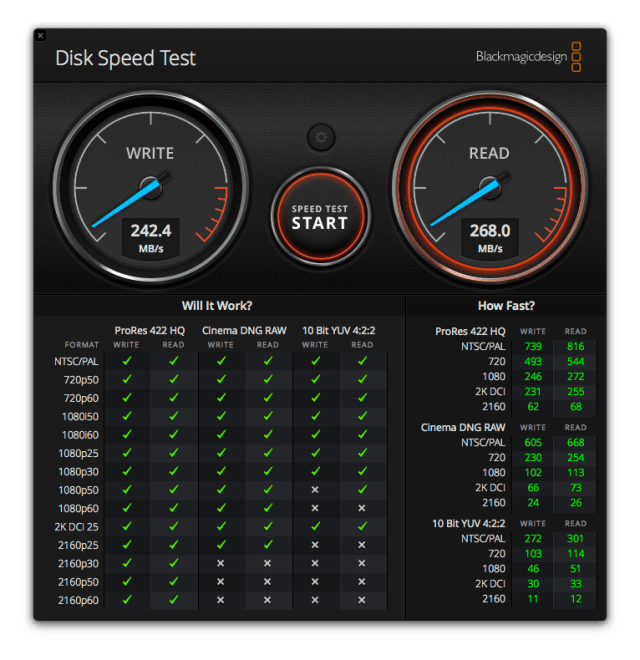Close the Disk Speed Test window
The image size is (640, 660).
(x=40, y=36)
